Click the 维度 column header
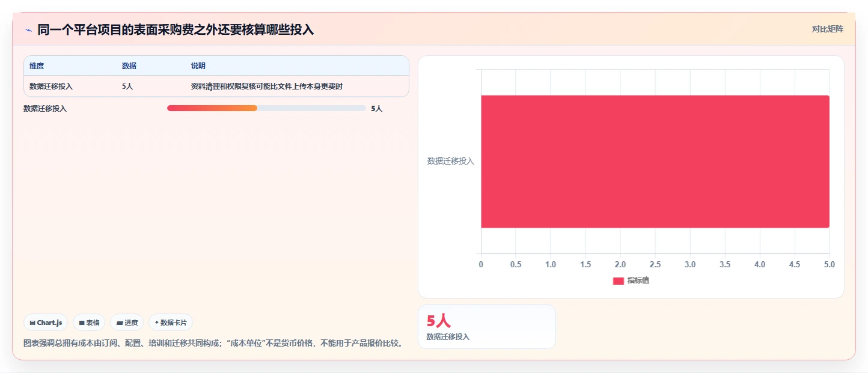The height and width of the screenshot is (373, 868). (37, 66)
